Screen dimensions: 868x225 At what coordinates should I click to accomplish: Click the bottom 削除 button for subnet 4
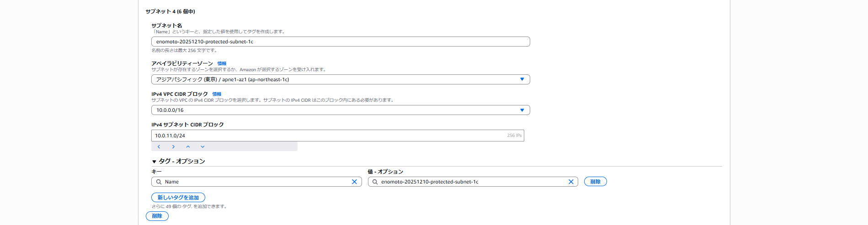click(x=157, y=216)
